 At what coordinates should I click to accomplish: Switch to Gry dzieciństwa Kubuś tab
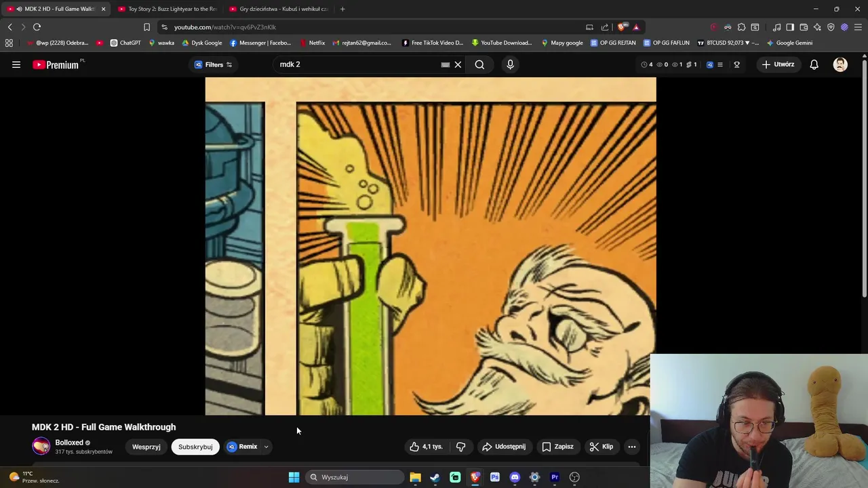(278, 9)
